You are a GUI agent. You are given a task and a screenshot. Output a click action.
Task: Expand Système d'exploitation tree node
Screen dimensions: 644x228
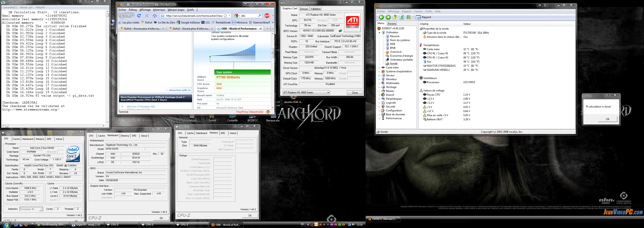pyautogui.click(x=379, y=72)
